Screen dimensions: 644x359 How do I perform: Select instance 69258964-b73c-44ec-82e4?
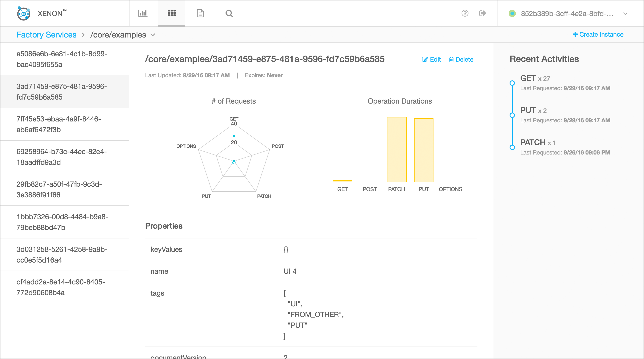[65, 157]
